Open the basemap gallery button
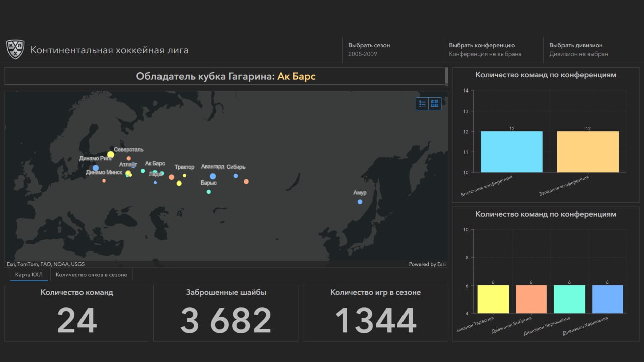The height and width of the screenshot is (362, 644). 435,103
